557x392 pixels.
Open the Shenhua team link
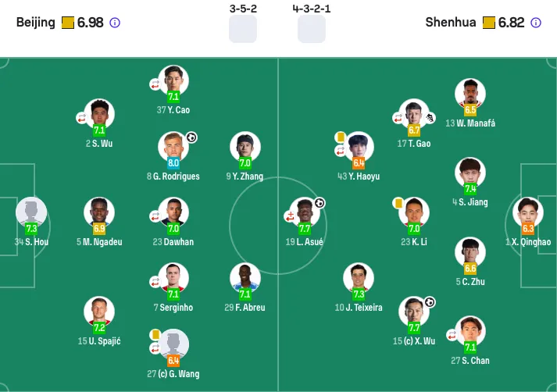point(451,23)
